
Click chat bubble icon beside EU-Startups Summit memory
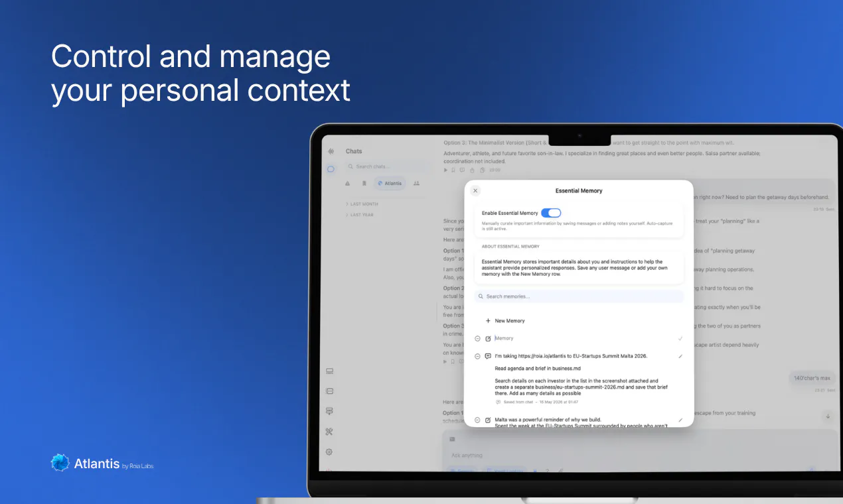pos(488,356)
